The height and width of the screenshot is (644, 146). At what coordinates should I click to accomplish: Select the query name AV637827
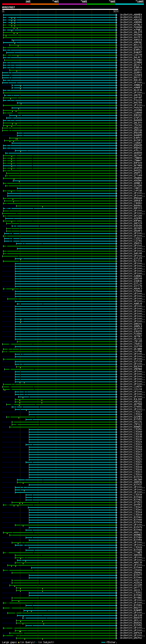click(8, 8)
